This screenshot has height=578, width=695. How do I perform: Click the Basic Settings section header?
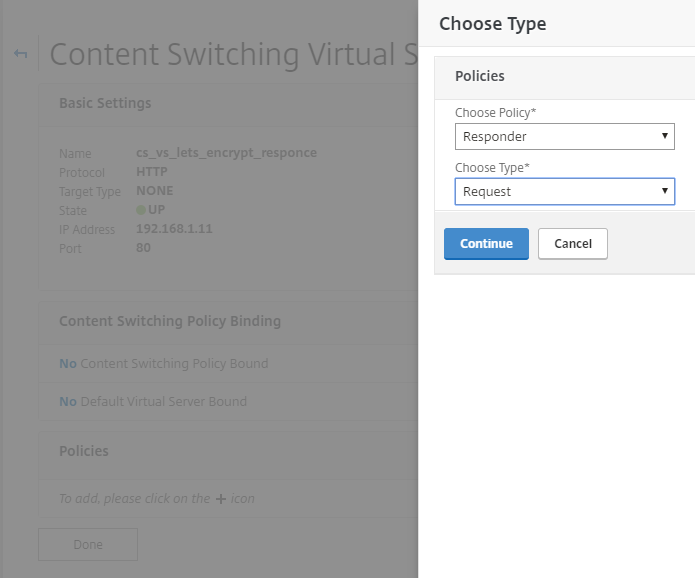pyautogui.click(x=105, y=103)
